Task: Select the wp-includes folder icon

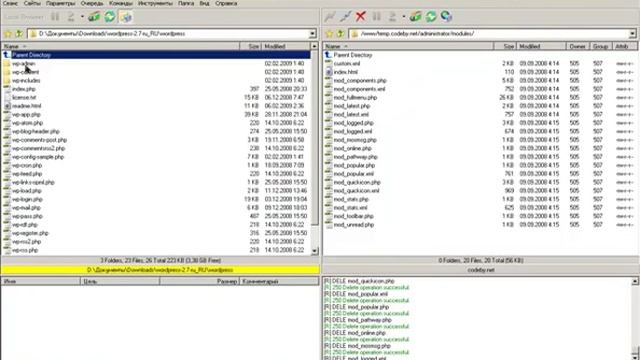Action: (x=7, y=81)
